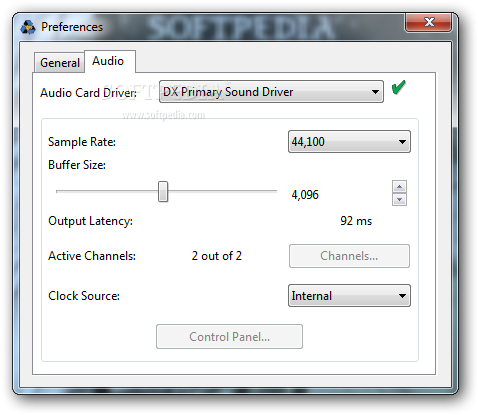Click the 'Sample Rate:' label

click(82, 142)
